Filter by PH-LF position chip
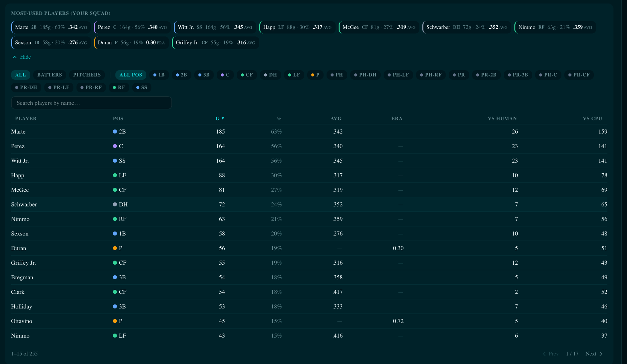627x364 pixels. [x=398, y=75]
